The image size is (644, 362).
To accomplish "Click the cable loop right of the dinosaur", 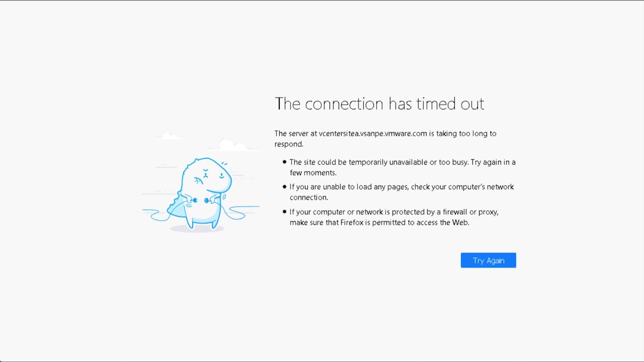I will (x=235, y=213).
